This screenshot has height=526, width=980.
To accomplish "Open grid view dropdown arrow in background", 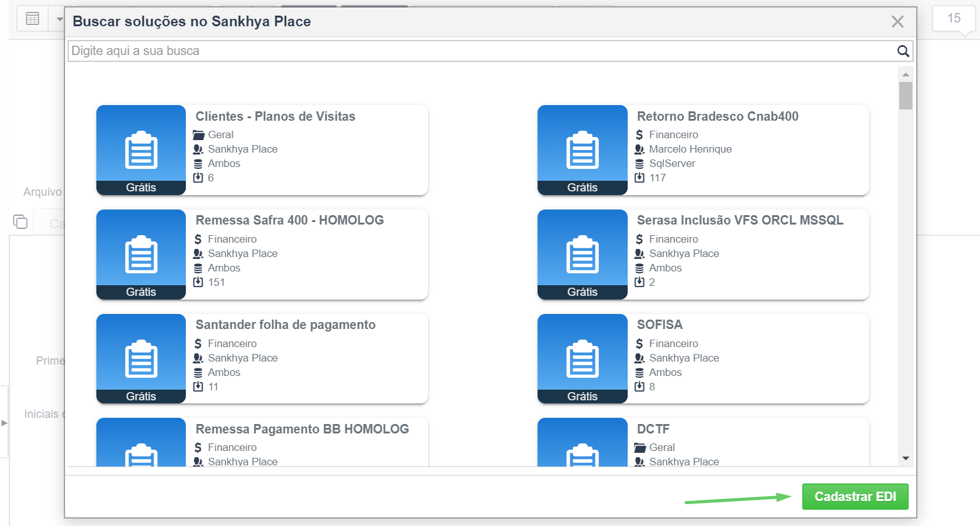I will [59, 19].
